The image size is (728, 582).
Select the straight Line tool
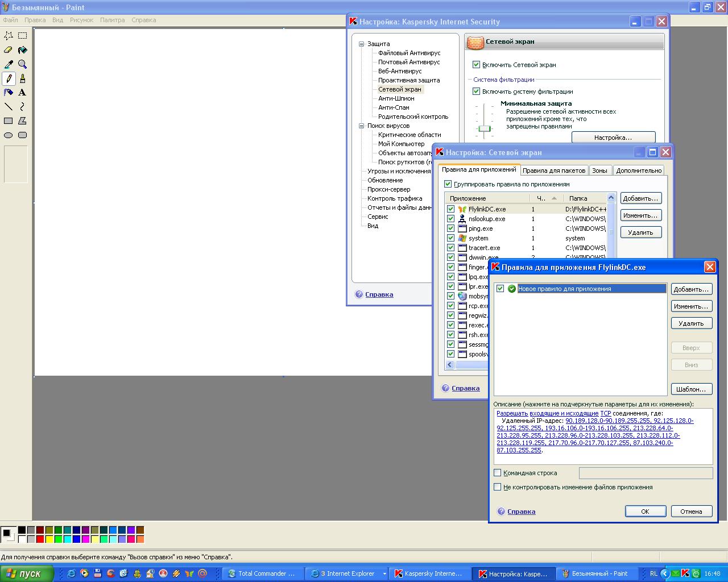click(x=9, y=106)
